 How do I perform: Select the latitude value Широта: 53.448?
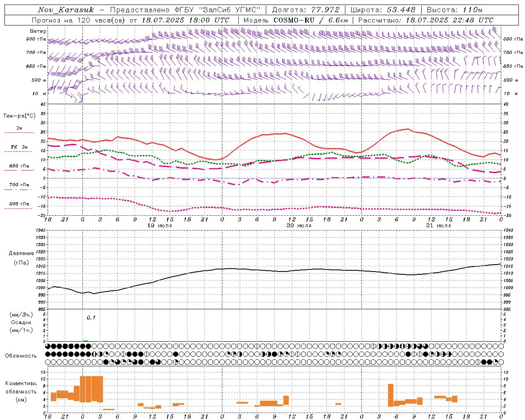pyautogui.click(x=383, y=10)
